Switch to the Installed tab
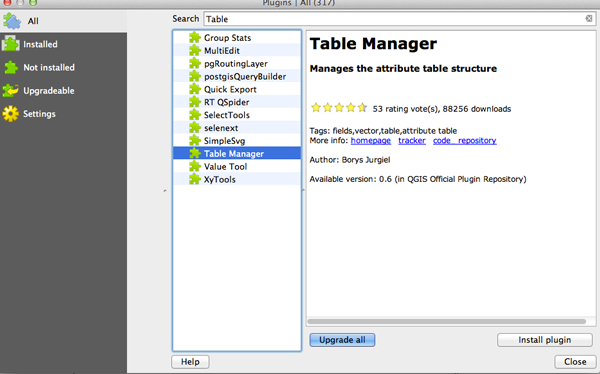Viewport: 600px width, 374px height. [x=64, y=44]
